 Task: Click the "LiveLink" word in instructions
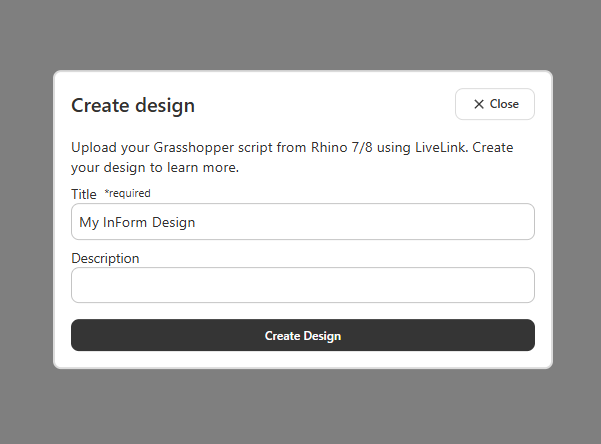[438, 148]
